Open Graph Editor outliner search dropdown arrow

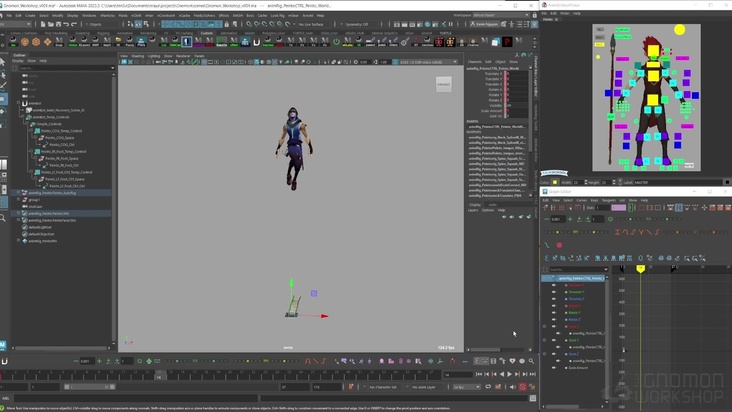[606, 269]
